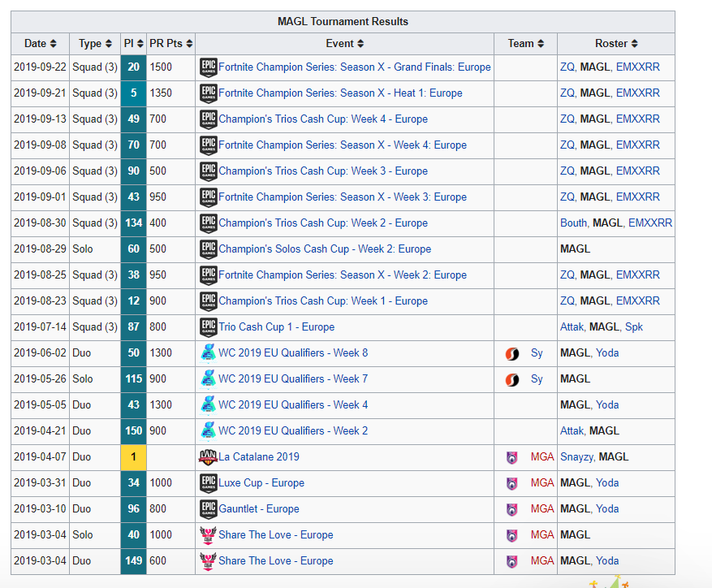
Task: Open ZQ link in Grand Finals row
Action: click(x=567, y=67)
